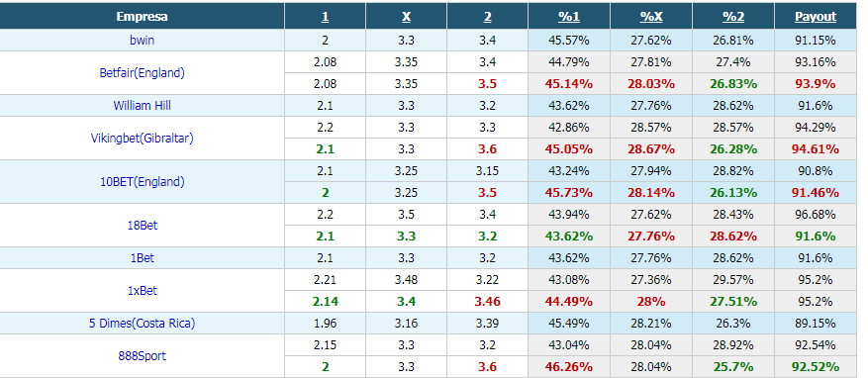Select the 888Sport updated payout 92.52%
Image resolution: width=868 pixels, height=378 pixels.
tap(816, 367)
